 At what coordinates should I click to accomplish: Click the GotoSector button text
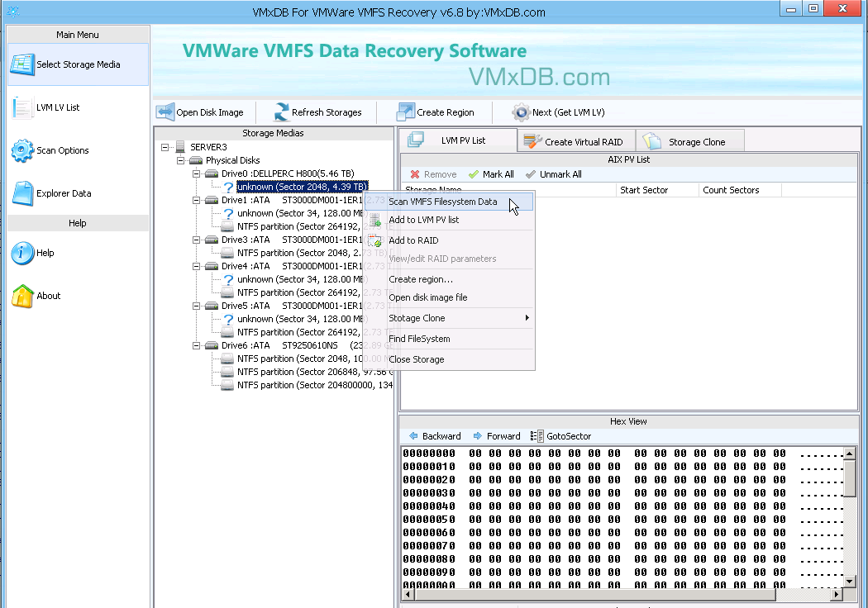coord(569,436)
